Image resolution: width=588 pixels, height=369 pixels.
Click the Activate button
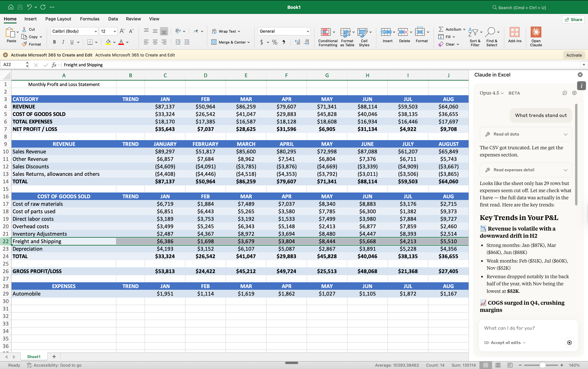(574, 55)
